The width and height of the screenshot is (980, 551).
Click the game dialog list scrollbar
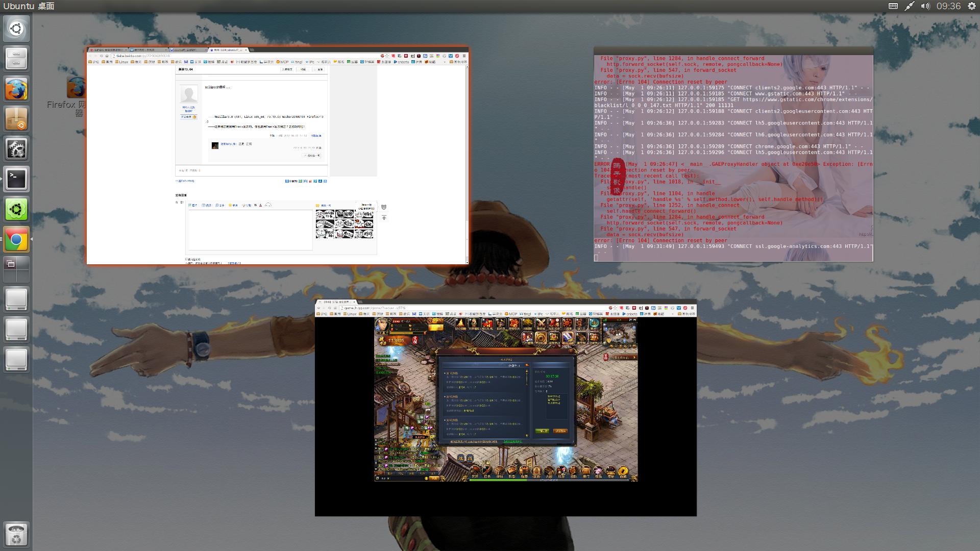[x=527, y=403]
